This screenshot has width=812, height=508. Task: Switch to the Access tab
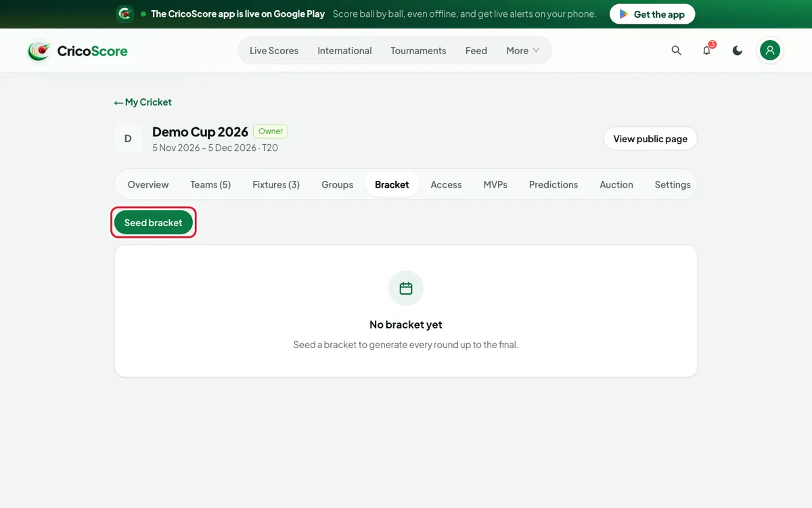point(447,184)
